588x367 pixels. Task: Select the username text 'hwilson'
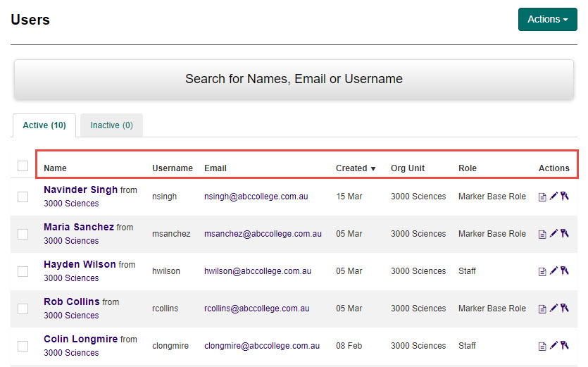(x=166, y=271)
